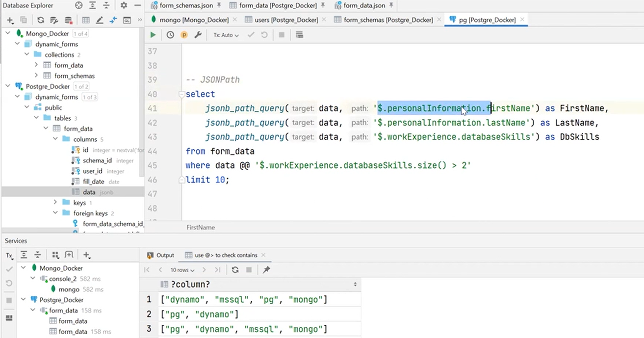Open Database Explorer gear settings
The width and height of the screenshot is (644, 338).
[x=124, y=5]
